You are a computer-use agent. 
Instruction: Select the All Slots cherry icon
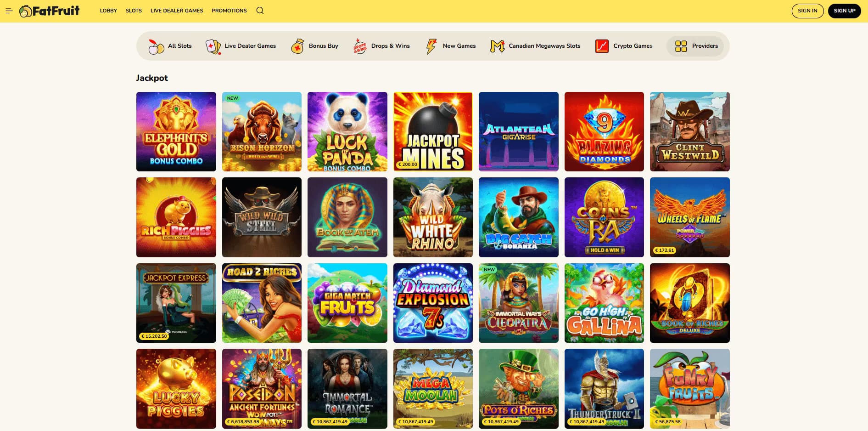click(x=156, y=46)
